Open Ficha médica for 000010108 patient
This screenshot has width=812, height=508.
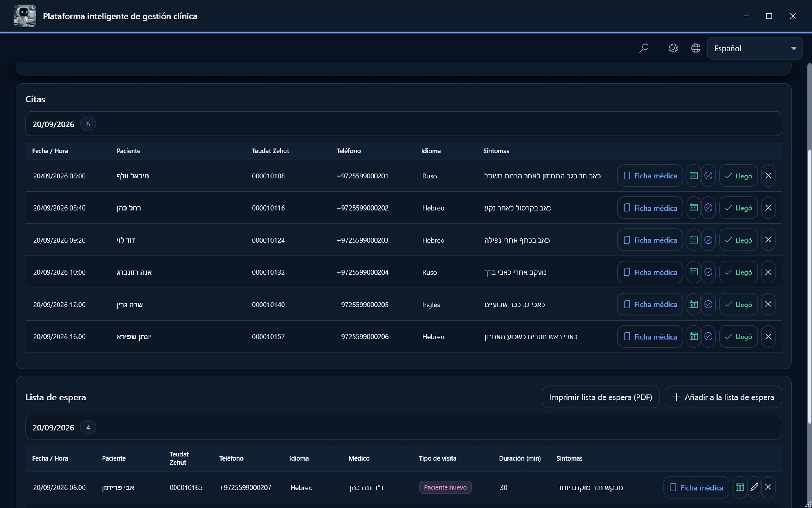650,175
